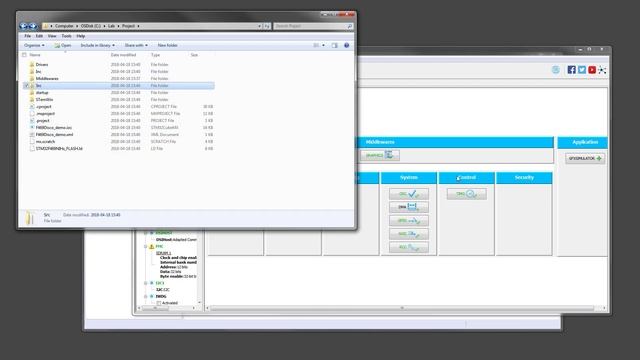Screen dimensions: 640x360
Task: Click the FMC warning icon in tree
Action: (x=151, y=247)
